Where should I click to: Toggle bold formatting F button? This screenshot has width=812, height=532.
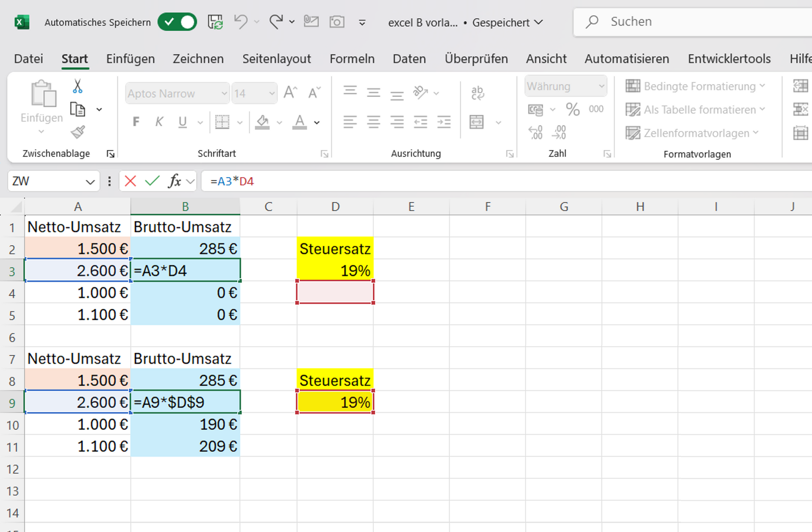point(136,122)
